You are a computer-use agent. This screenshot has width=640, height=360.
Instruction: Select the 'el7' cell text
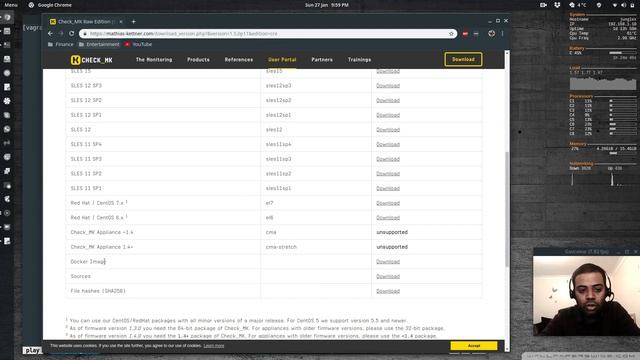[269, 203]
